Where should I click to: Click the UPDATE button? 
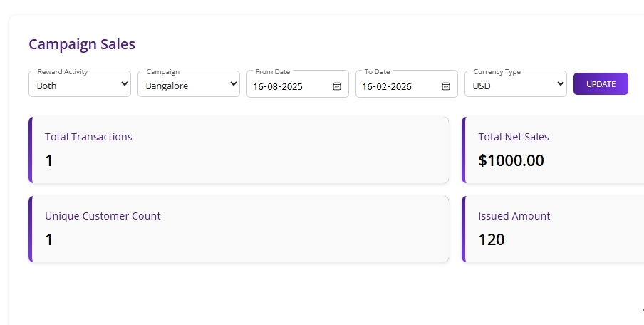coord(601,84)
